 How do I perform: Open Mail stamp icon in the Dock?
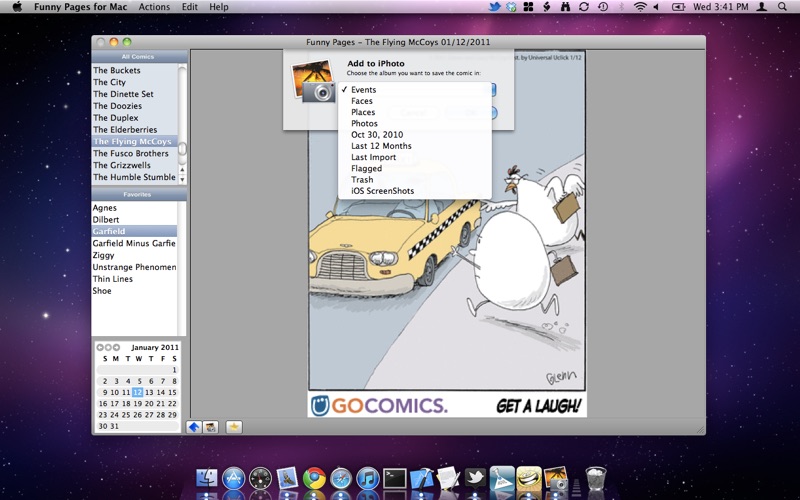point(287,479)
